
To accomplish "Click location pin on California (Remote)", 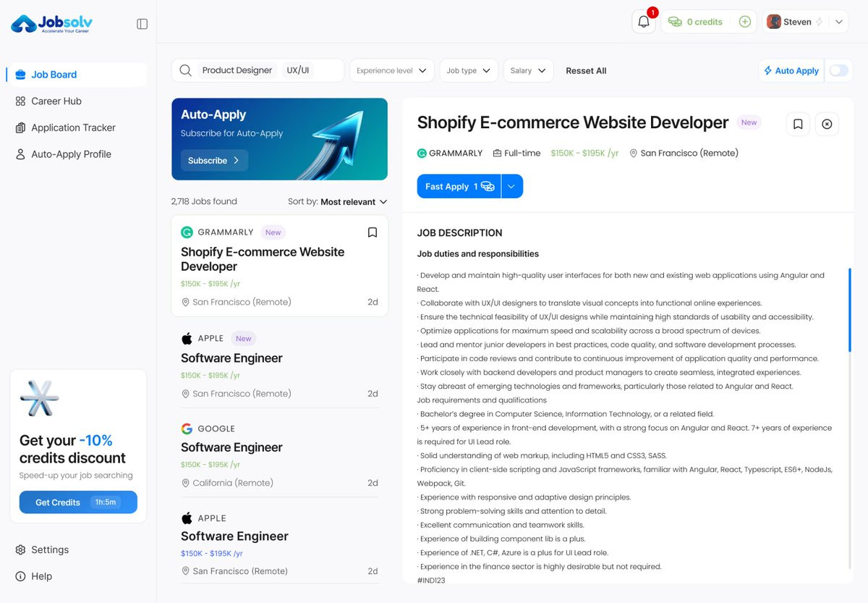I will pos(185,483).
